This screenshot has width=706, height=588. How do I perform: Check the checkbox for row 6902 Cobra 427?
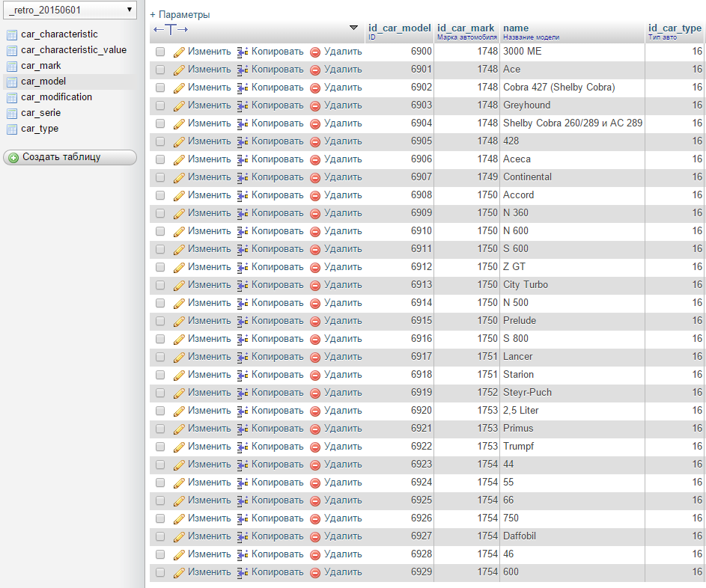pos(160,88)
